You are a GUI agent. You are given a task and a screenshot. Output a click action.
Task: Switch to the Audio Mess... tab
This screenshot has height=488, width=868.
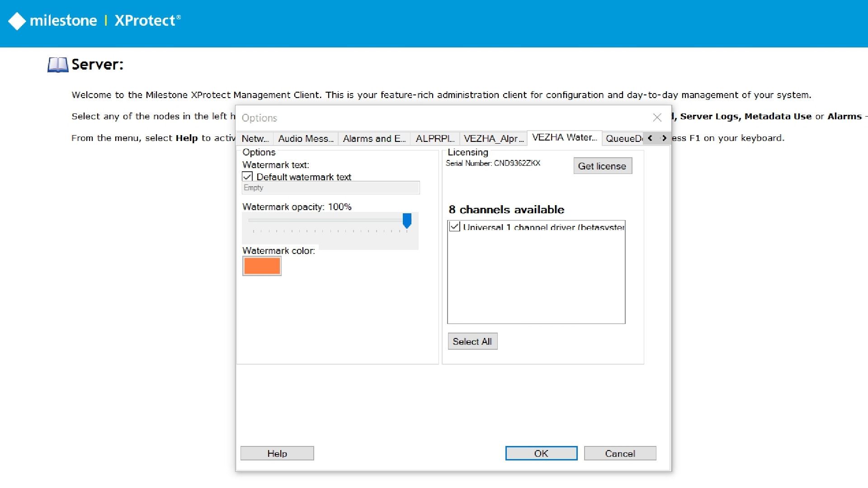pos(306,138)
